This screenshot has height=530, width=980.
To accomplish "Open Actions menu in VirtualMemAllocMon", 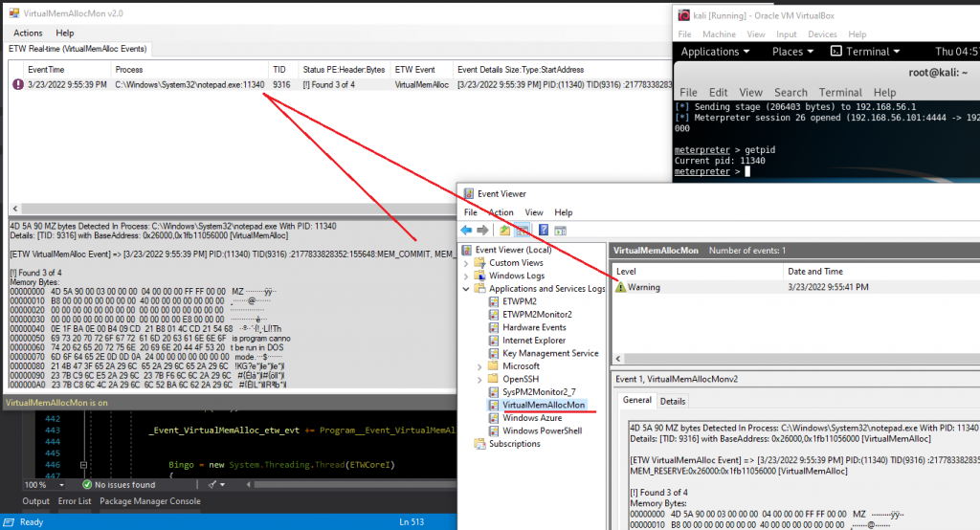I will click(28, 33).
